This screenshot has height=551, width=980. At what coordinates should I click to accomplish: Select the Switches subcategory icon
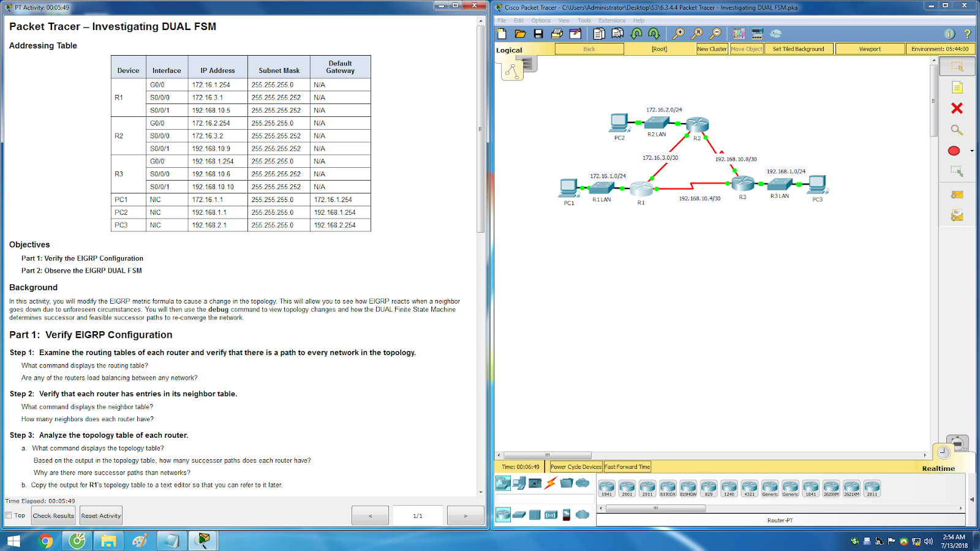click(519, 515)
